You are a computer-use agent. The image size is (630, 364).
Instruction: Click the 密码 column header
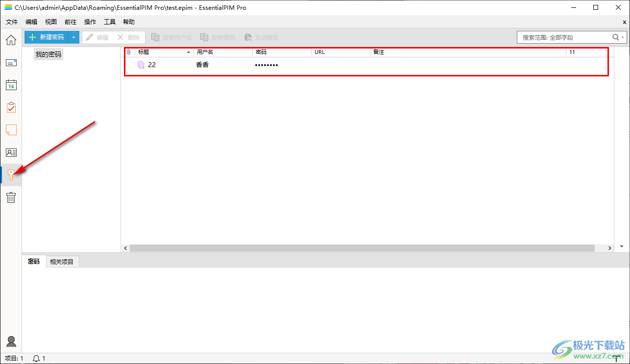click(x=282, y=52)
